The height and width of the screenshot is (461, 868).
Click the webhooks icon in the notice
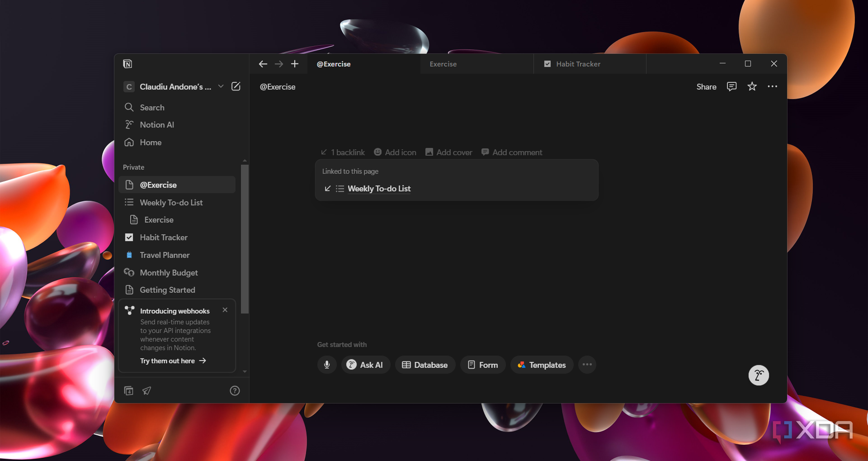pyautogui.click(x=130, y=310)
